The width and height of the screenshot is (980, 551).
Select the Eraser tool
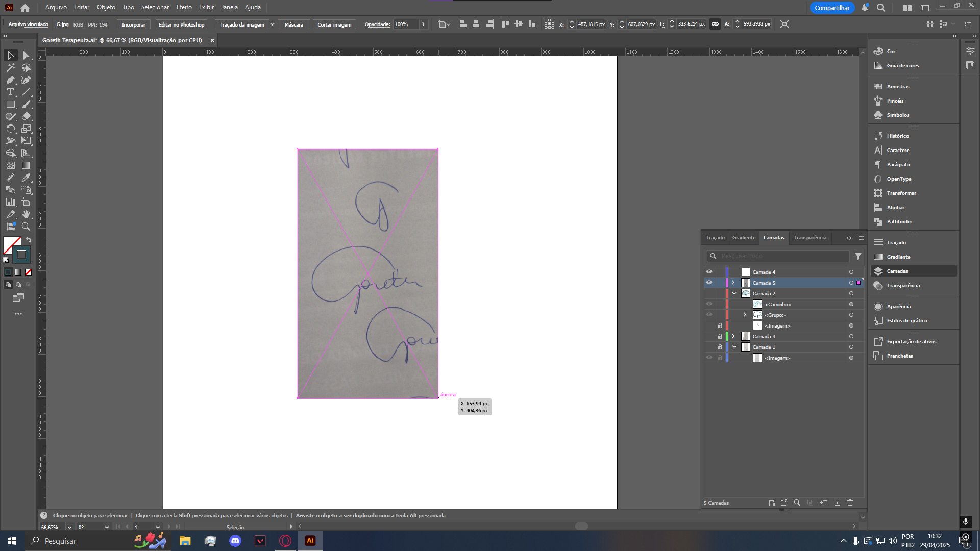pyautogui.click(x=26, y=116)
